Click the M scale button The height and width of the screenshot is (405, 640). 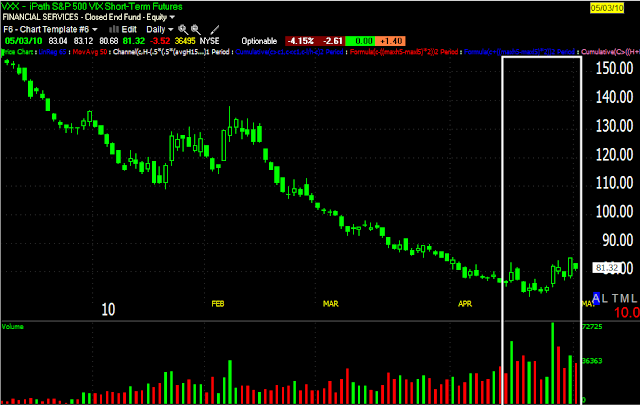pyautogui.click(x=624, y=298)
